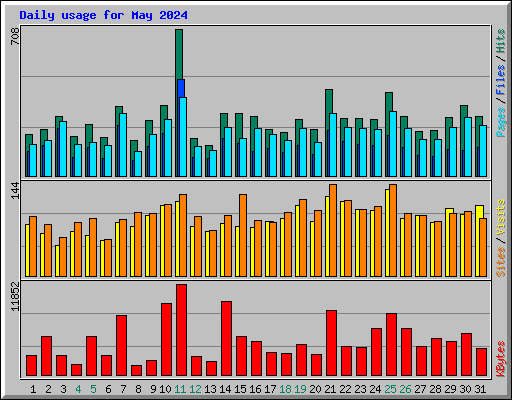Screen dimensions: 512x400
Task: Click day 11 on the x-axis
Action: 180,389
